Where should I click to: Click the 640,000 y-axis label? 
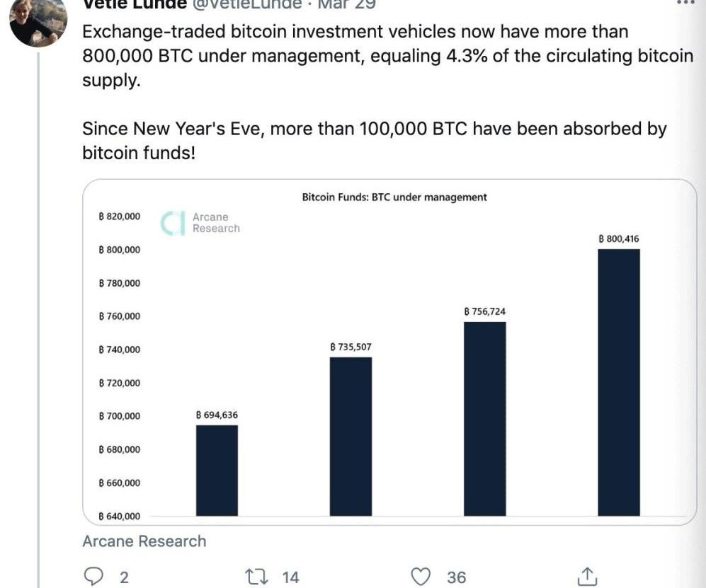coord(119,517)
